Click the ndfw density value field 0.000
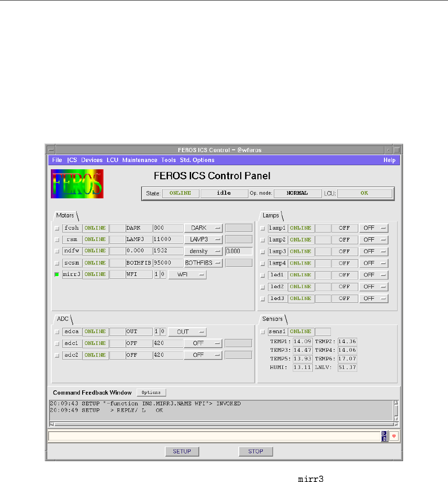The width and height of the screenshot is (448, 482). tap(239, 251)
